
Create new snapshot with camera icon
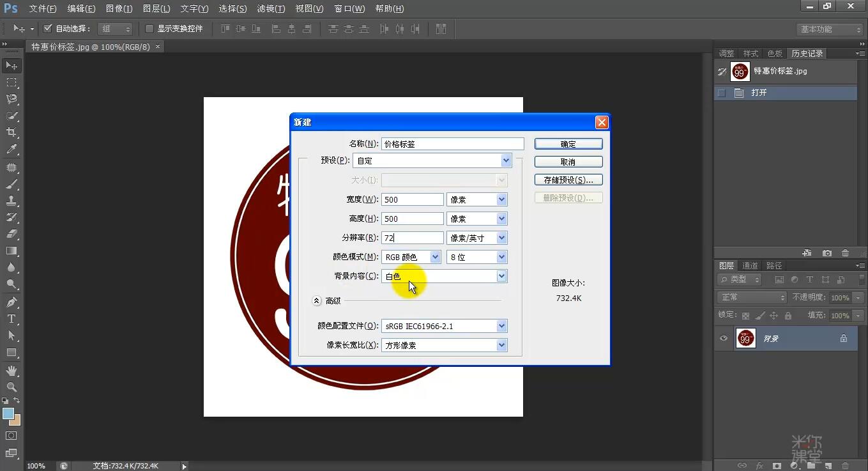826,252
